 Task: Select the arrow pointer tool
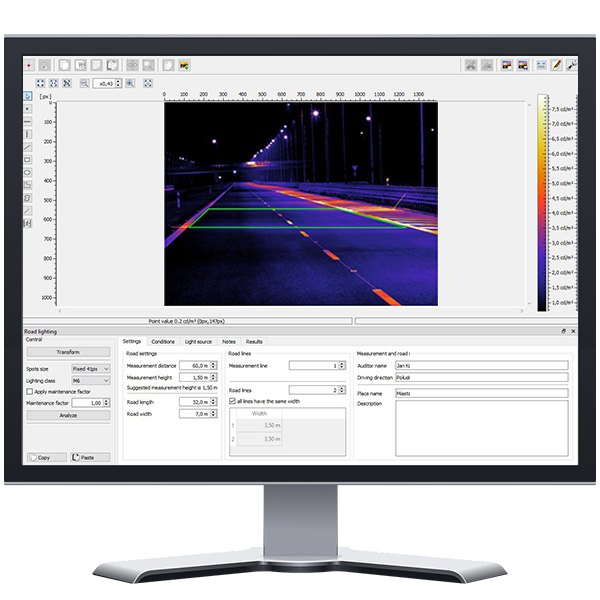27,97
